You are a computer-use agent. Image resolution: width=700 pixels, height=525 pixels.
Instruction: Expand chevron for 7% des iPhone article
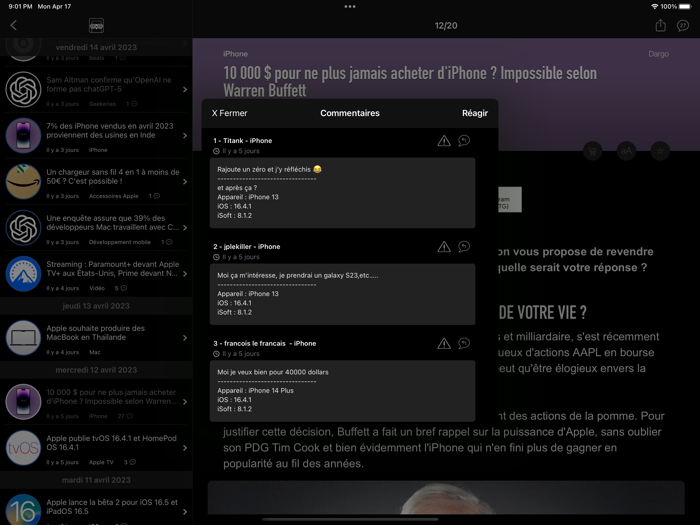185,136
